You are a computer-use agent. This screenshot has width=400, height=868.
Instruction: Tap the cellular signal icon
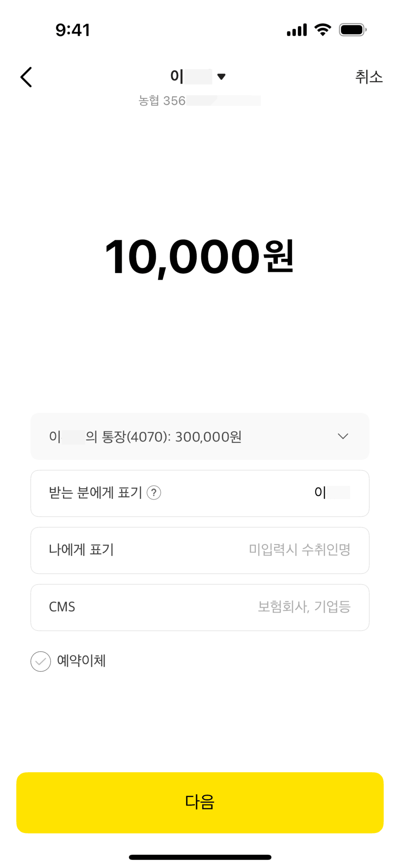(x=297, y=30)
